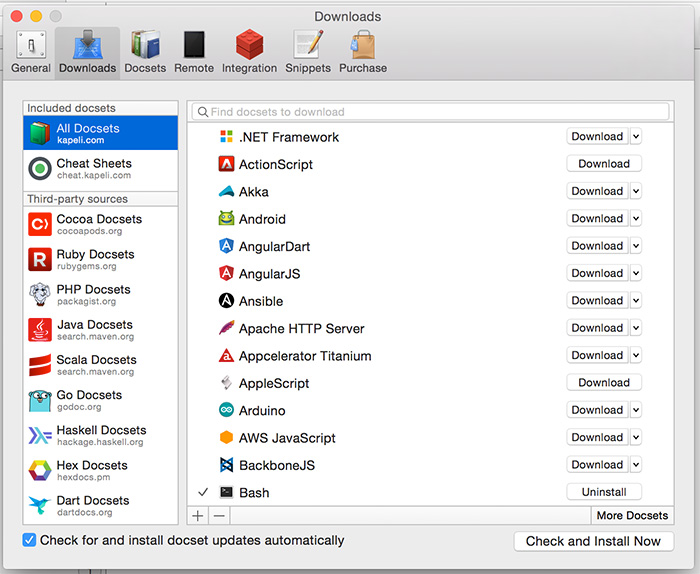
Task: Click the Go Docsets gopher icon
Action: tap(40, 400)
